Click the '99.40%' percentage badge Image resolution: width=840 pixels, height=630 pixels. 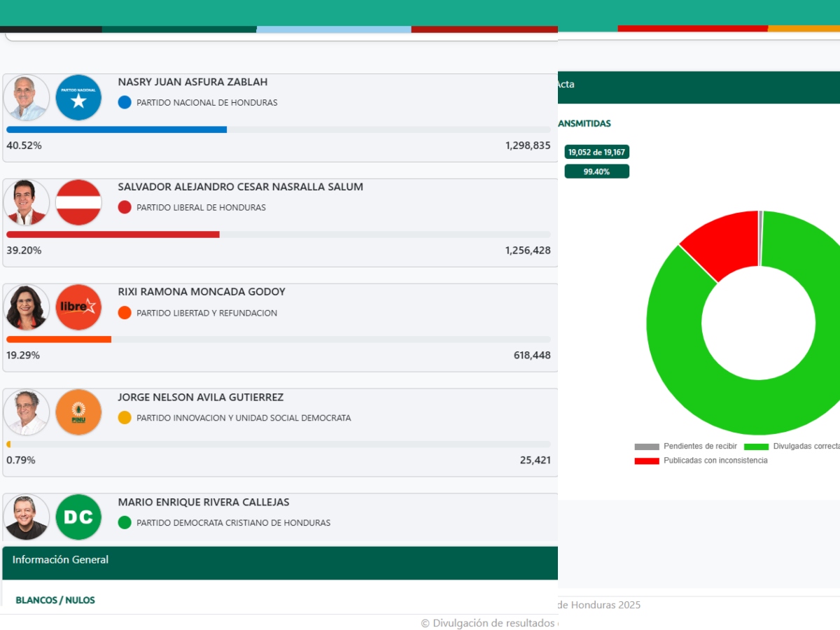tap(596, 171)
